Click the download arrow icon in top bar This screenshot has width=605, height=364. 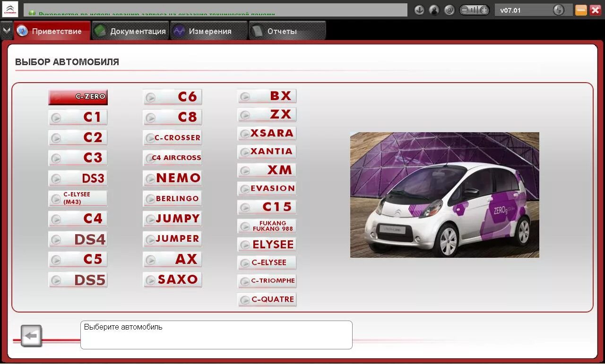(x=419, y=10)
